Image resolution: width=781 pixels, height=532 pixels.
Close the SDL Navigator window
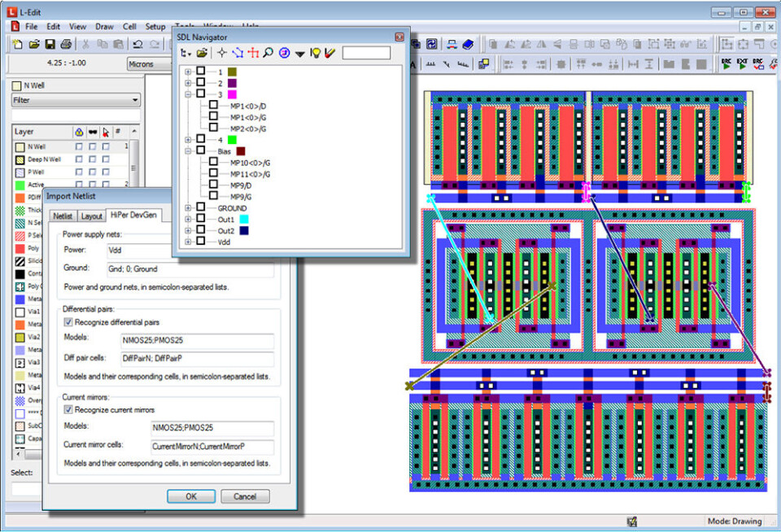399,37
